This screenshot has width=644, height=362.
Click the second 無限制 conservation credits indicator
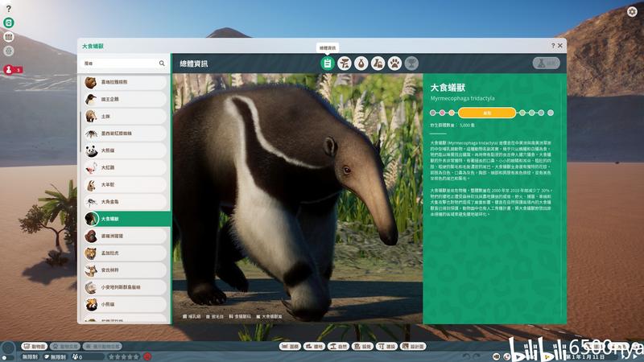coord(56,356)
